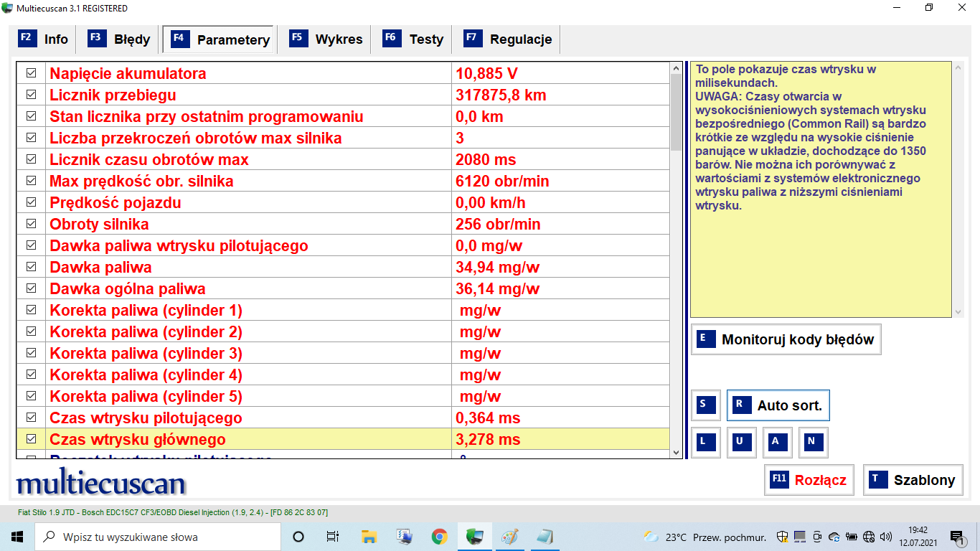This screenshot has width=980, height=551.
Task: Untick the Dawka paliwa checkbox
Action: 31,267
